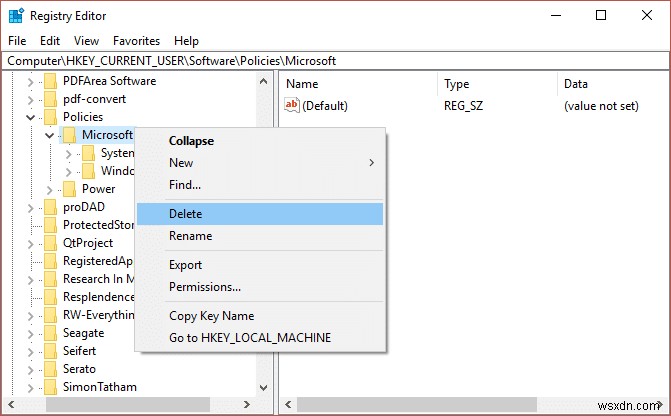Screen dimensions: 671x416
Task: Choose Export in the context menu
Action: [260, 265]
